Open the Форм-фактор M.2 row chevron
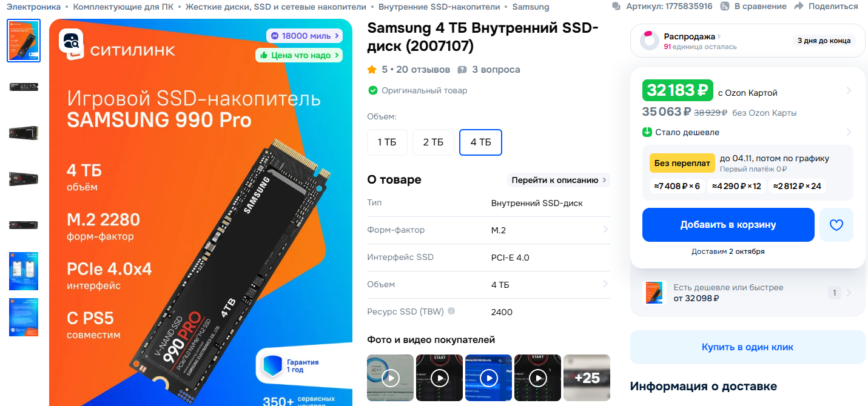The height and width of the screenshot is (406, 868). (605, 230)
